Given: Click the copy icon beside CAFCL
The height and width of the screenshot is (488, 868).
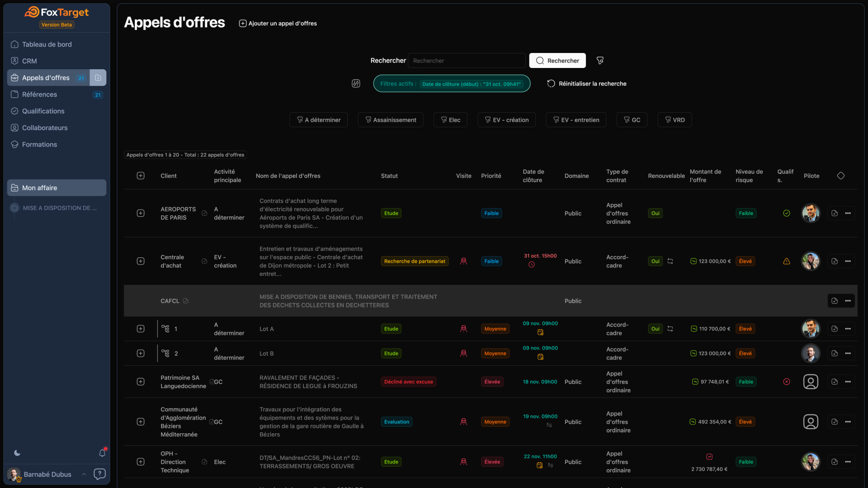Looking at the screenshot, I should [x=186, y=301].
